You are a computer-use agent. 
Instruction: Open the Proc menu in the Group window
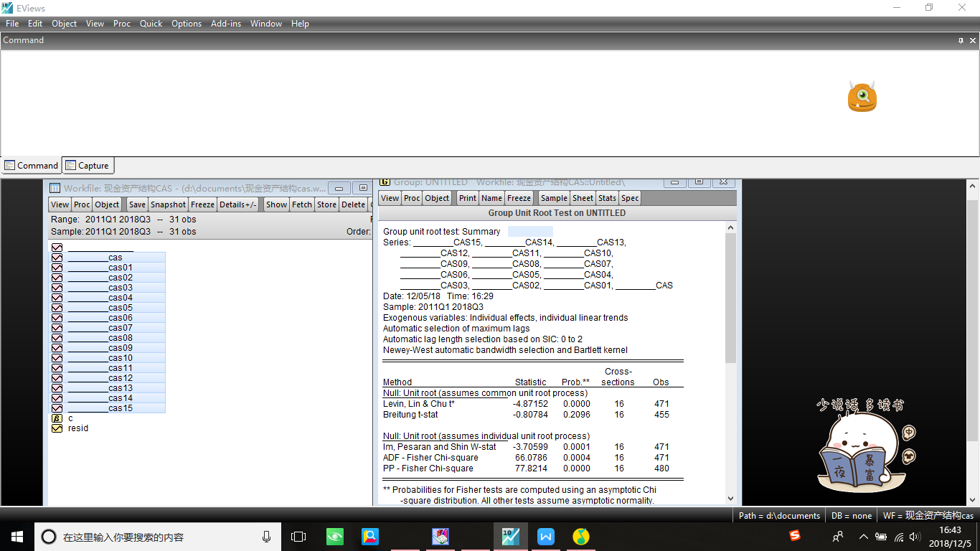[x=412, y=198]
